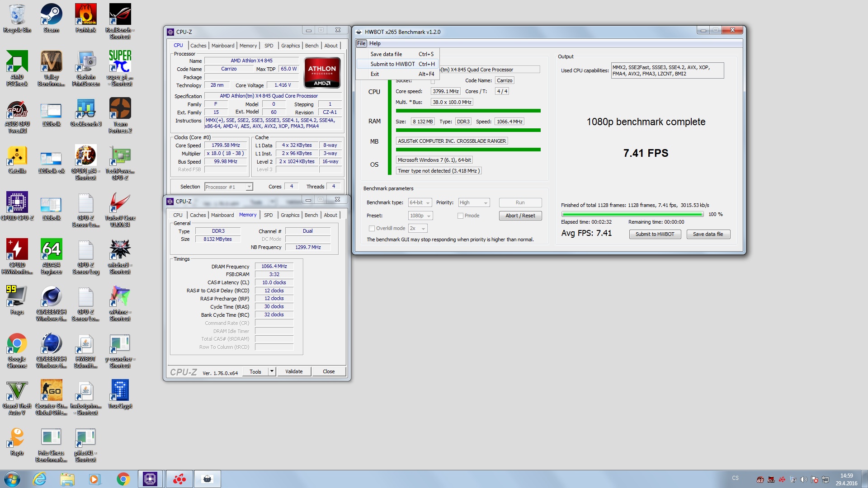Image resolution: width=868 pixels, height=488 pixels.
Task: Choose Save data file from File menu
Action: (397, 54)
